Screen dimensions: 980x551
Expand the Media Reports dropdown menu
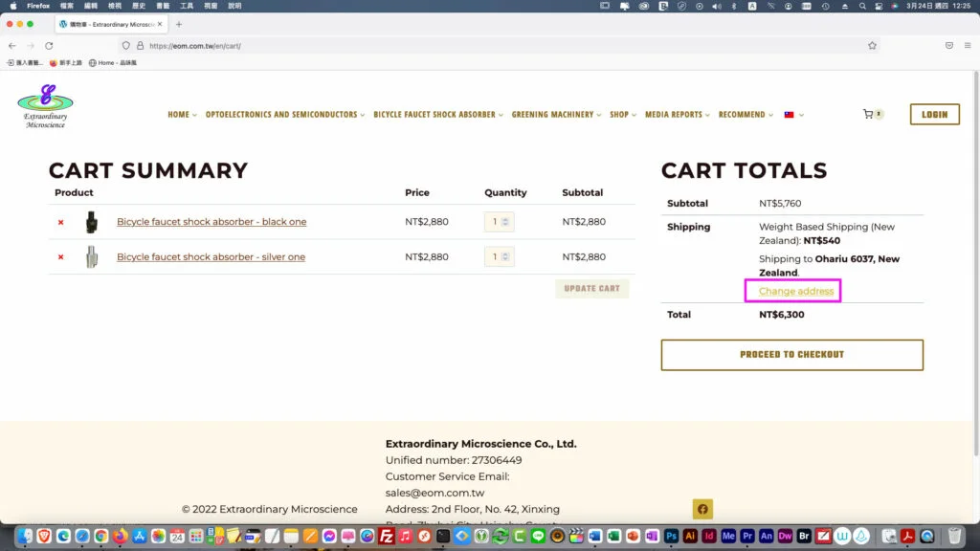coord(677,115)
